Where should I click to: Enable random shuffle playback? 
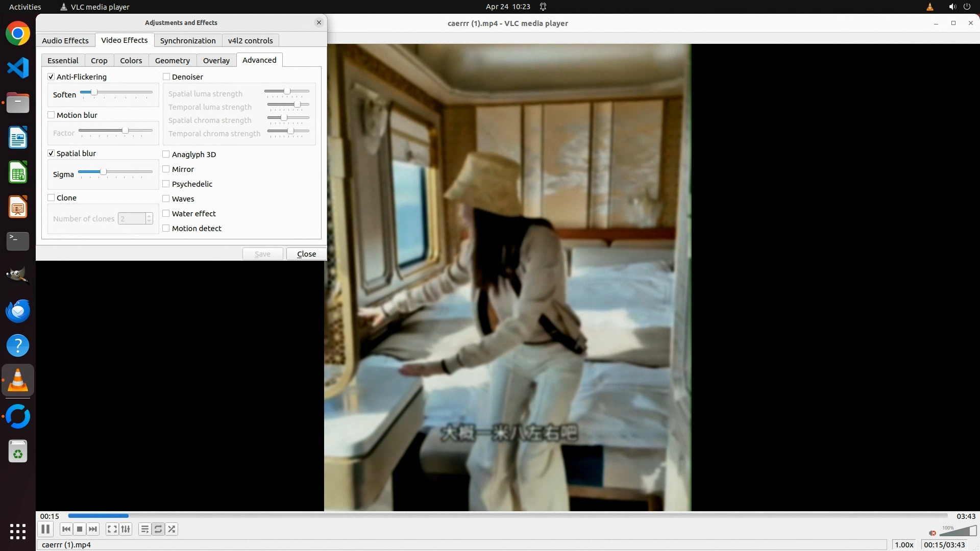click(171, 529)
